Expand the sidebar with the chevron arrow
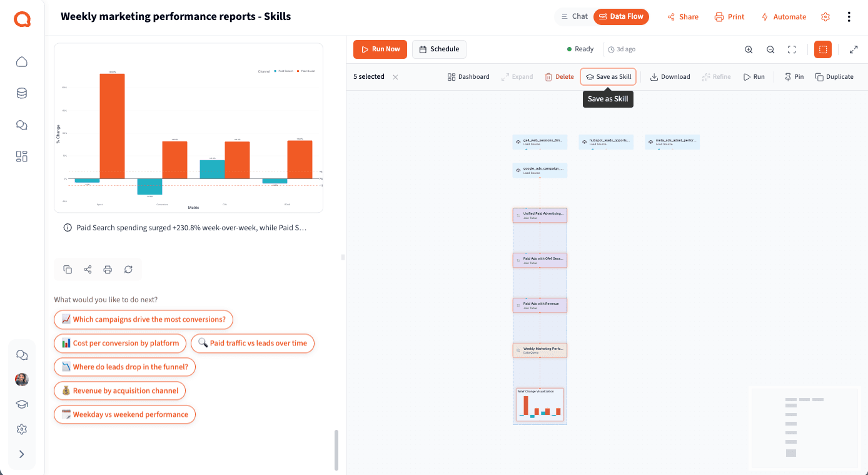 [22, 454]
